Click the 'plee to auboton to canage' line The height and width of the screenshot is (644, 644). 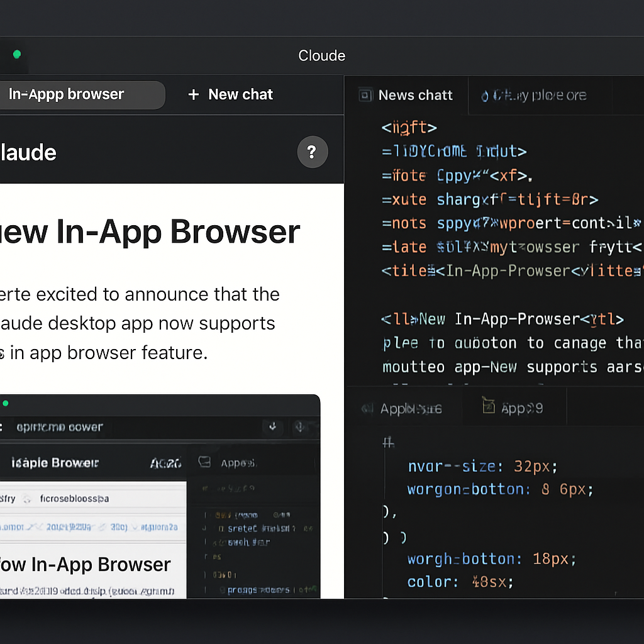pyautogui.click(x=513, y=343)
